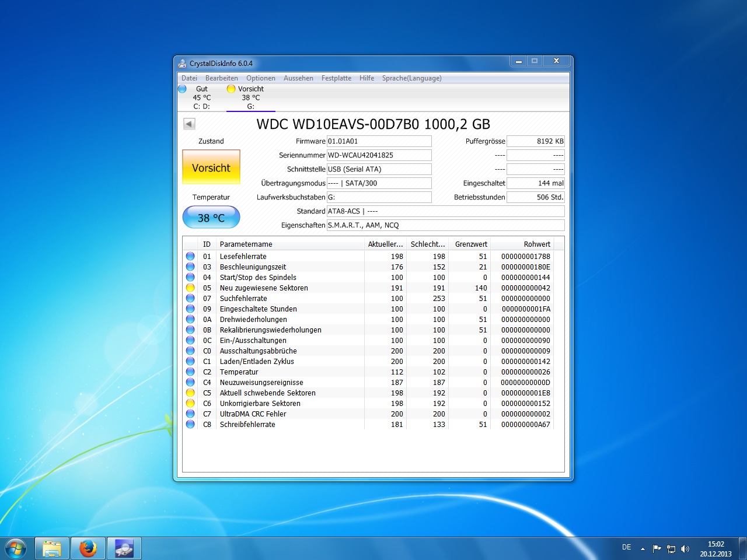Click the Seriennummer field
The height and width of the screenshot is (560, 747).
[379, 155]
